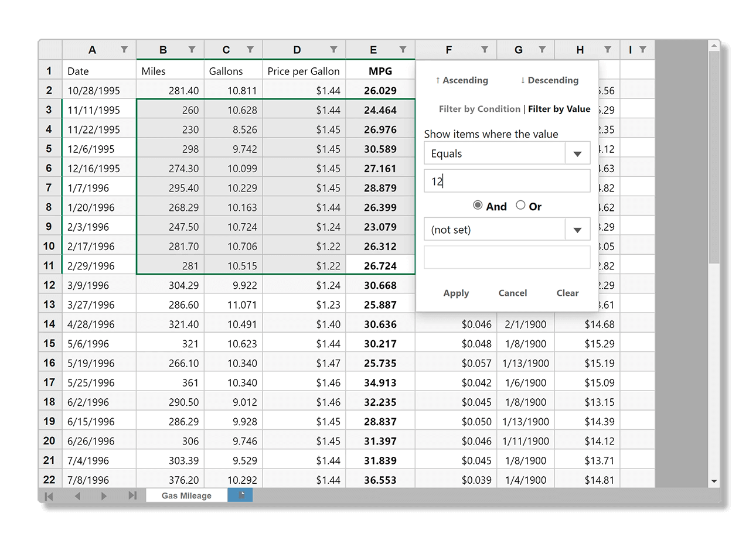The height and width of the screenshot is (547, 756).
Task: Select the And radio button
Action: [x=478, y=206]
